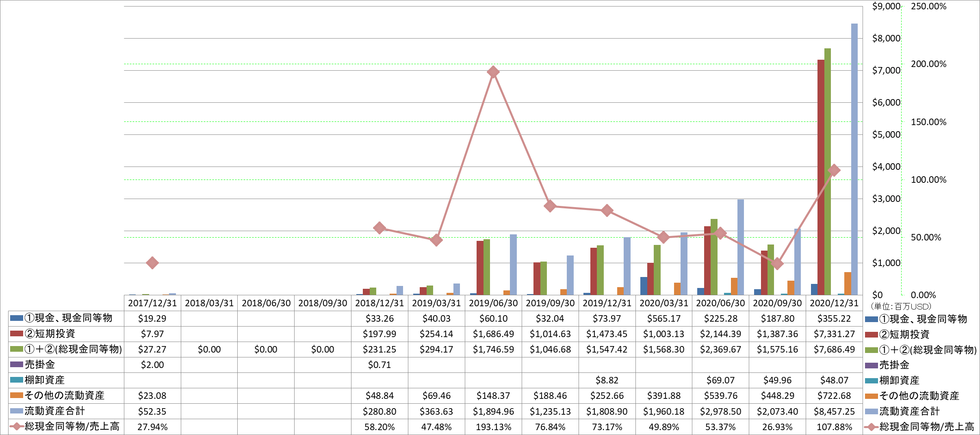Screen dimensions: 980x435
Task: Click the $7,686.49 total cash equivalents cell
Action: [834, 349]
